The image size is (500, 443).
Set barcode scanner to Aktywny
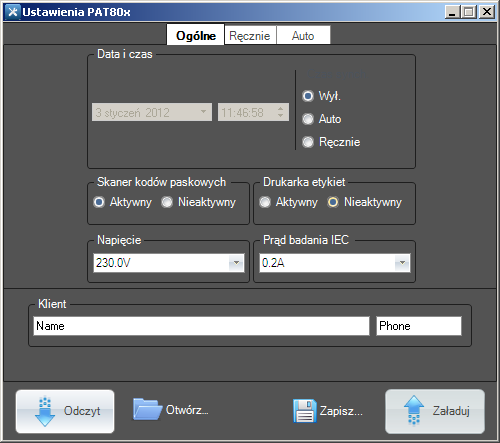tap(99, 202)
